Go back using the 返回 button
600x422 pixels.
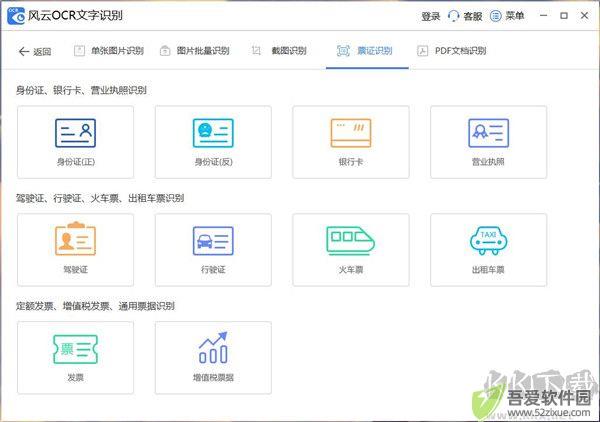tap(34, 51)
